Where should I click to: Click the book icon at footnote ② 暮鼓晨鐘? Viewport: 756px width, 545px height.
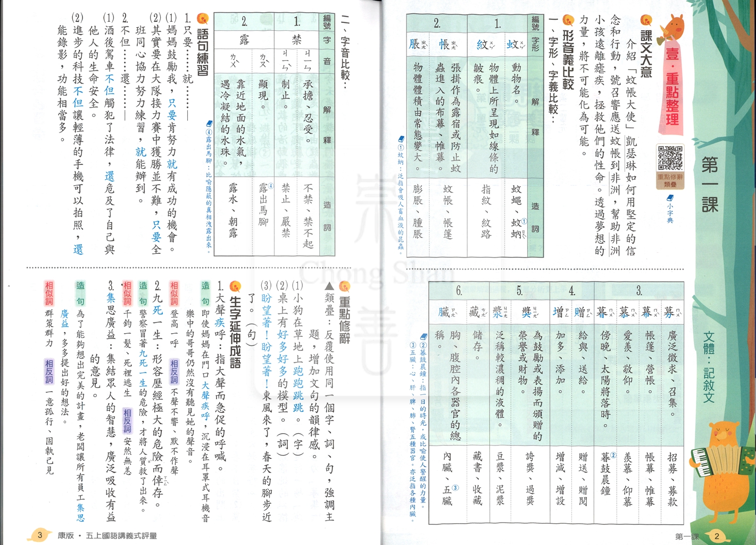423,337
